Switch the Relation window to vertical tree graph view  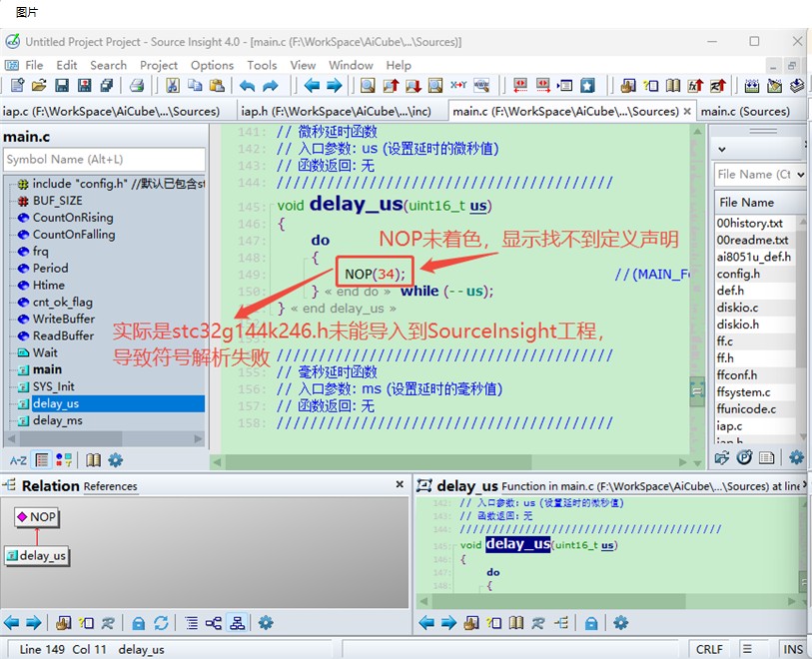click(237, 623)
